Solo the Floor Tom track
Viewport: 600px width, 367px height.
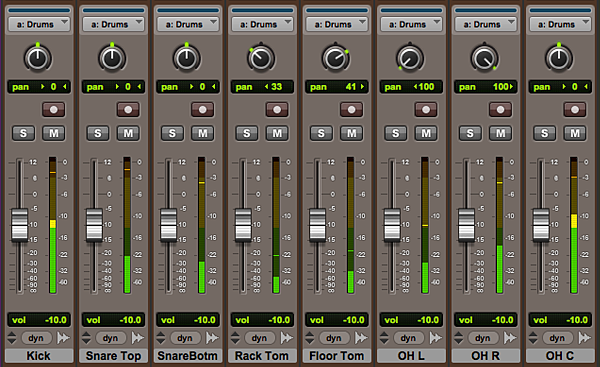[321, 133]
